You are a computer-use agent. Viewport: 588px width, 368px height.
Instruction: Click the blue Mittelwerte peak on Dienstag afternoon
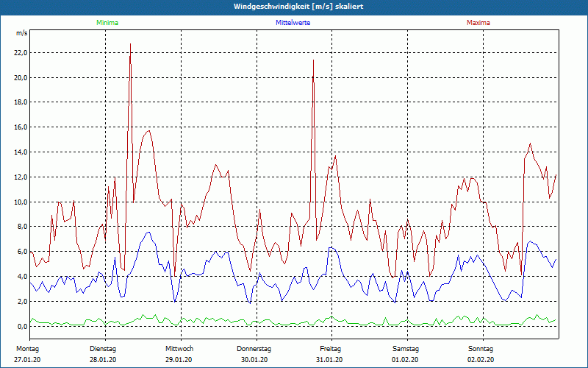pyautogui.click(x=148, y=232)
